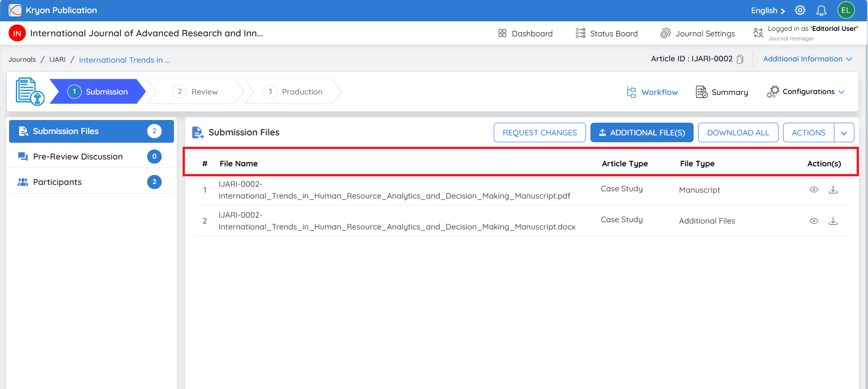Open the settings gear in the top bar
Viewport: 868px width, 389px height.
coord(800,10)
